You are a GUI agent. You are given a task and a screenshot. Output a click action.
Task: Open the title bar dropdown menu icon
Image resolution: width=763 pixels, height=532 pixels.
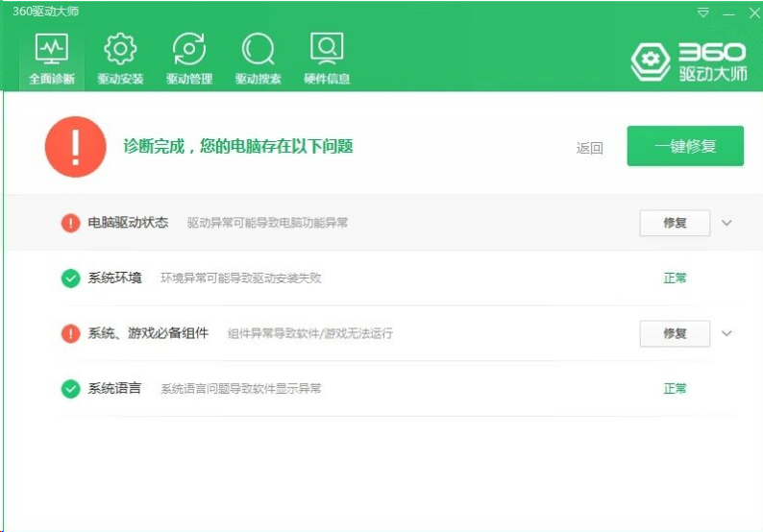point(702,12)
